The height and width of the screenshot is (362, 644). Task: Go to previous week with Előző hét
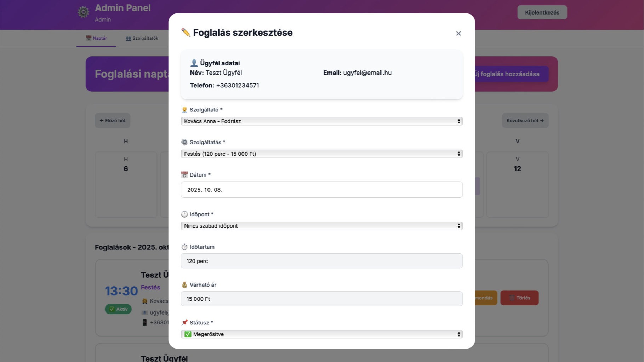point(113,121)
